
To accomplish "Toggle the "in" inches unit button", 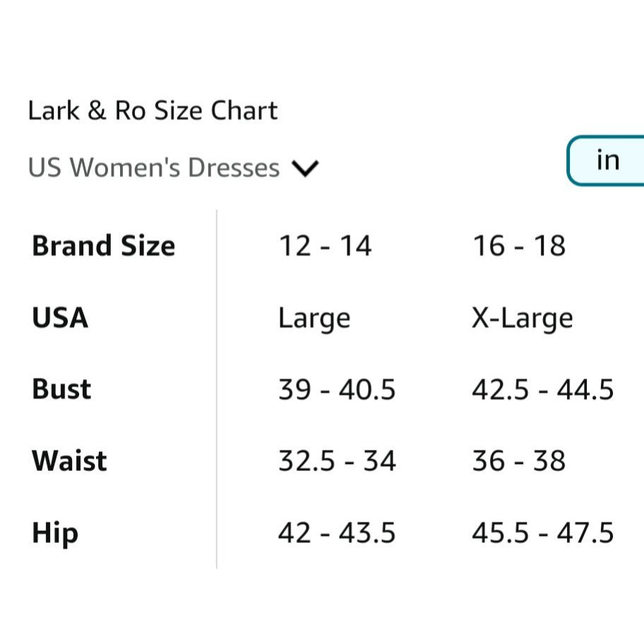I will [607, 161].
